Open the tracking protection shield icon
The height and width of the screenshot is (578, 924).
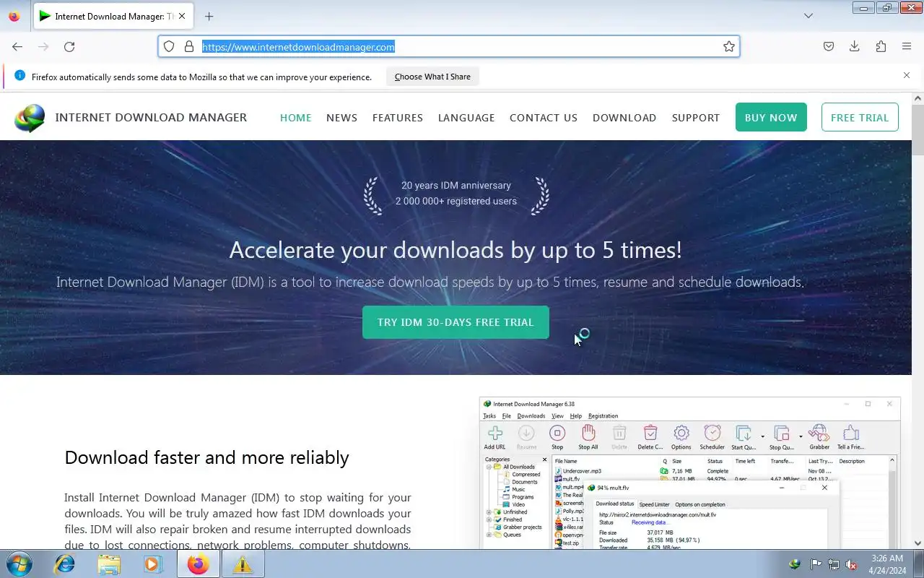169,46
